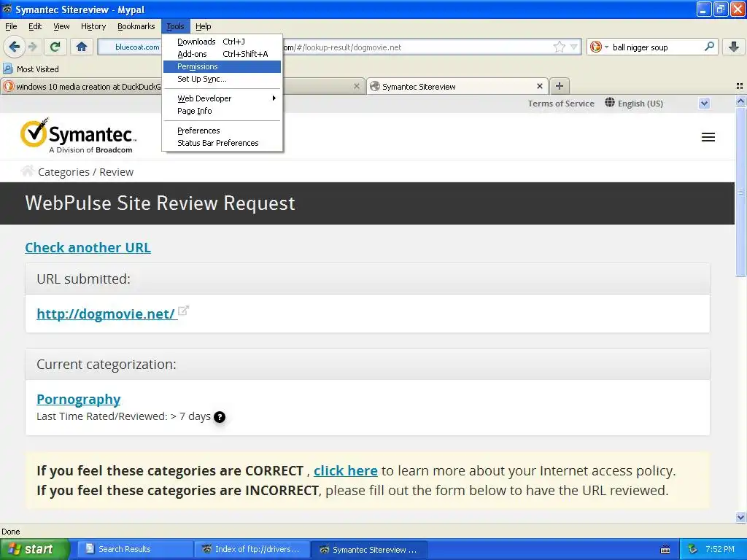Open Status Bar Preferences entry
Screen dimensions: 747x560
[x=222, y=142]
